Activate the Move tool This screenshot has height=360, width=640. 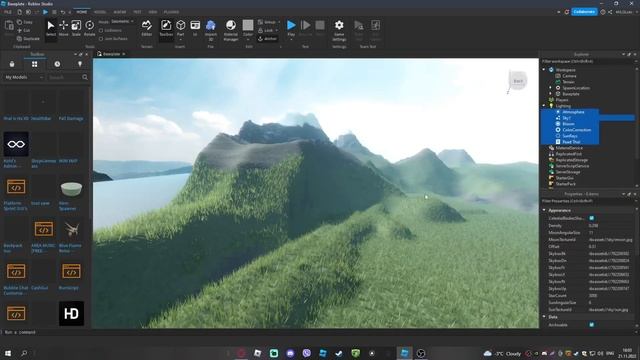click(64, 28)
